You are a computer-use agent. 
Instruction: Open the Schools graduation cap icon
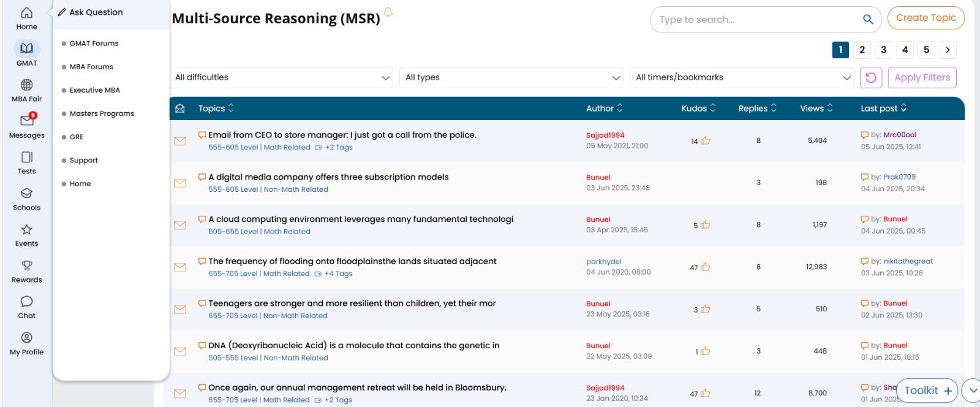point(26,194)
